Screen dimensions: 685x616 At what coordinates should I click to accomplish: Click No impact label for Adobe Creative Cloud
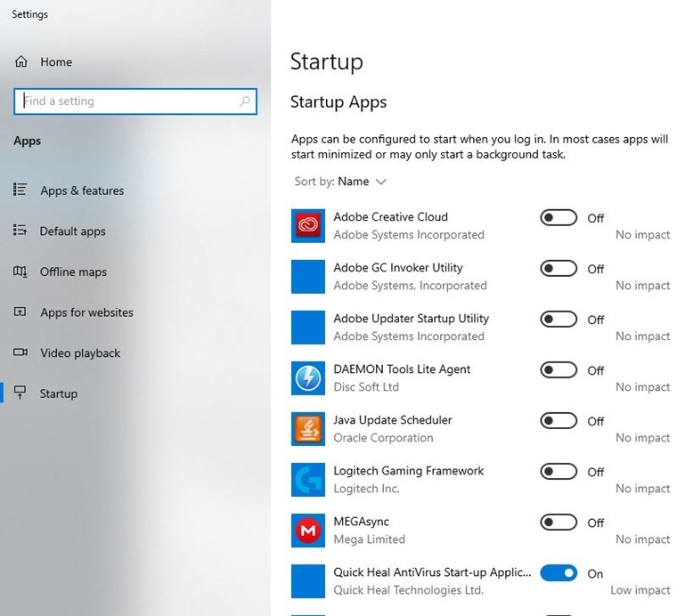click(x=642, y=234)
